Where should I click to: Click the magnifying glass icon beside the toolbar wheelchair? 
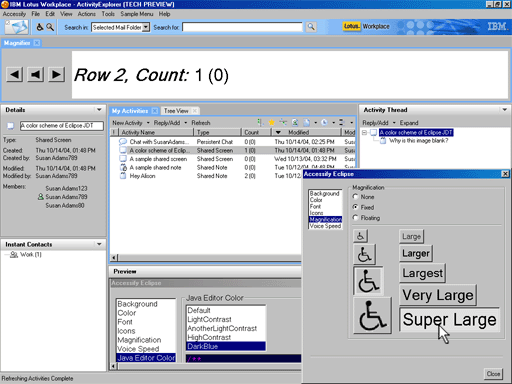tap(50, 27)
